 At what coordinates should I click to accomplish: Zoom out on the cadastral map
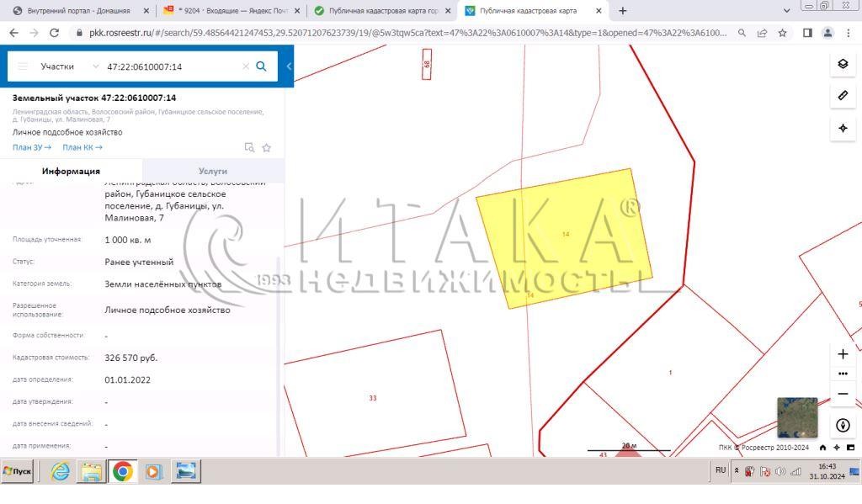pos(843,394)
